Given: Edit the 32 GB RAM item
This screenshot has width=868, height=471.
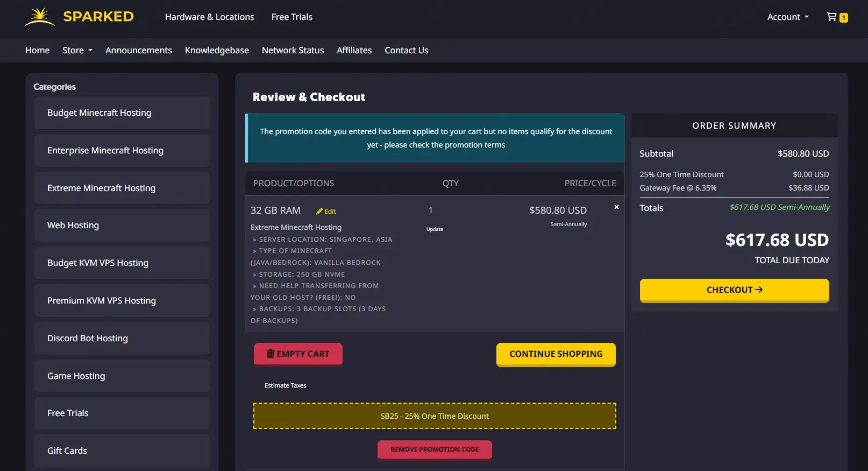Looking at the screenshot, I should [x=326, y=212].
